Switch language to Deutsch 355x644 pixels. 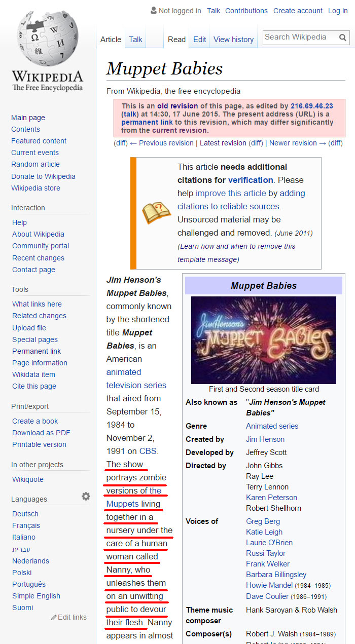[x=25, y=514]
